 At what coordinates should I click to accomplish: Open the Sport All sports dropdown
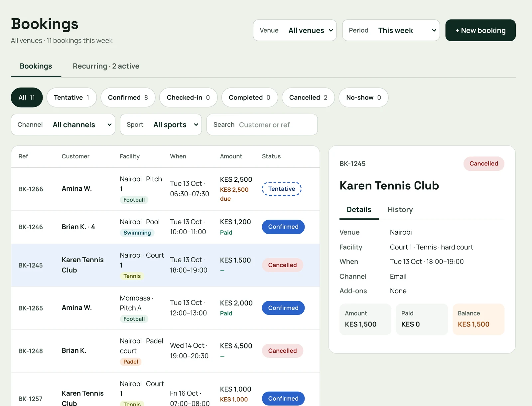[x=161, y=125]
